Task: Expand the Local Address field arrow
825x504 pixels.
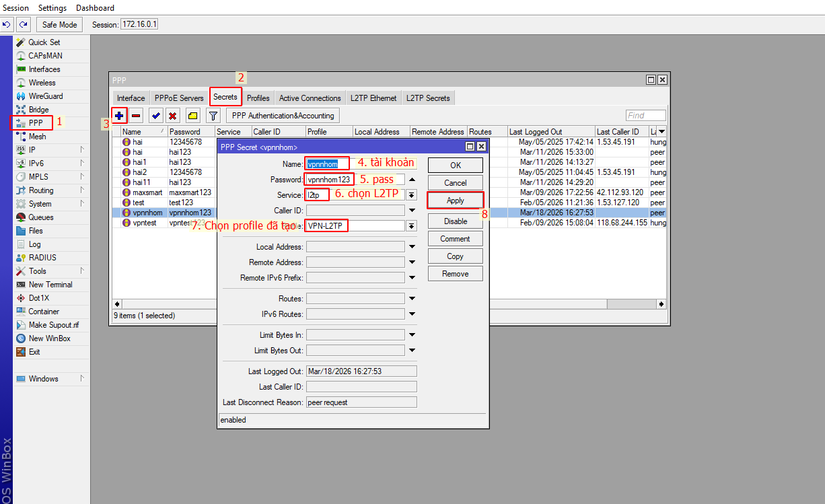Action: pos(412,247)
